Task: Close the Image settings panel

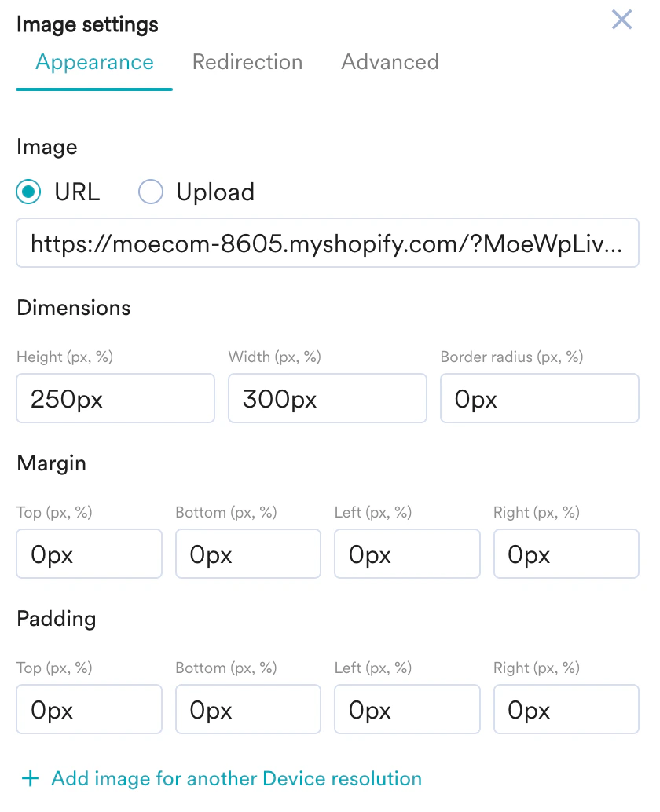Action: coord(621,20)
